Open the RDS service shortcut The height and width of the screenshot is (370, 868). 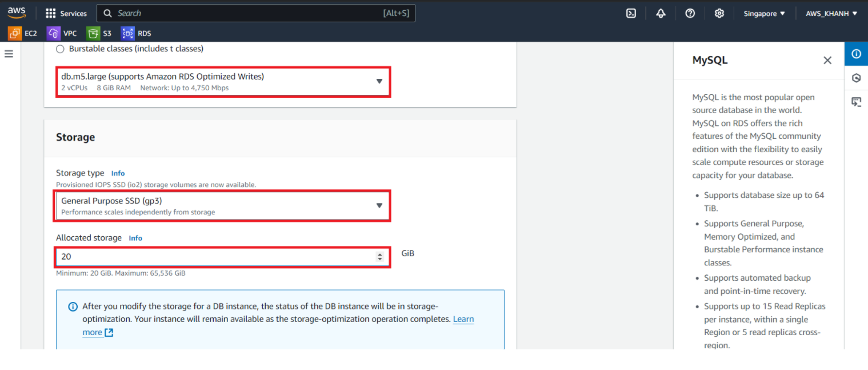click(x=137, y=33)
